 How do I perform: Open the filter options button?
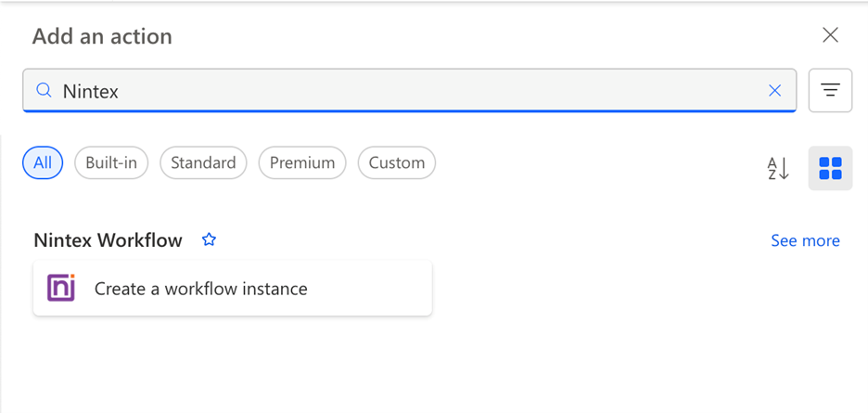(830, 90)
